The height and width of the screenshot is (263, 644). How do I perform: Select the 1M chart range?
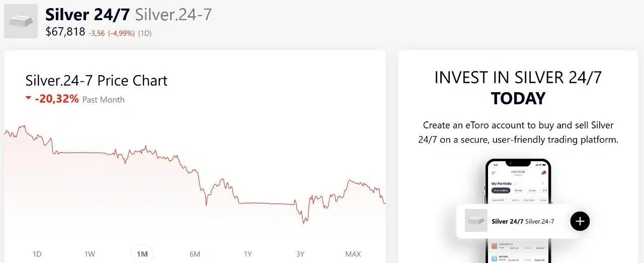click(142, 254)
